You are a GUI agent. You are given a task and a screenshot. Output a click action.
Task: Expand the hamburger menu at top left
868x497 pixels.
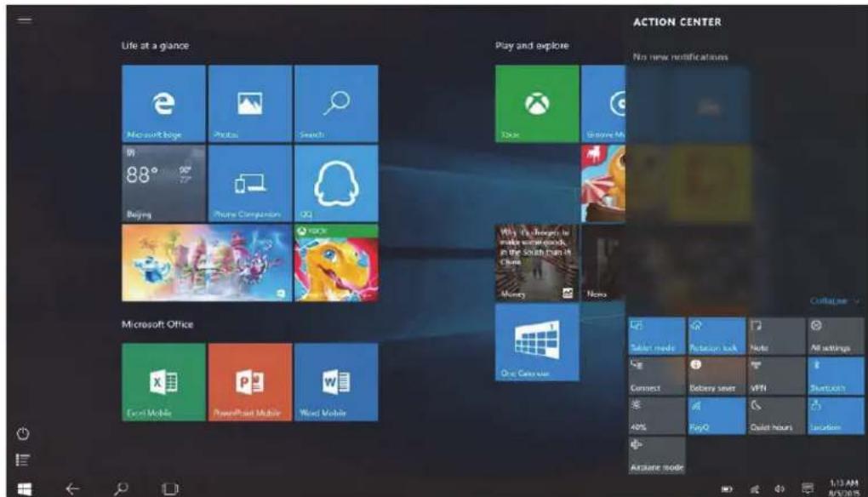click(x=25, y=20)
